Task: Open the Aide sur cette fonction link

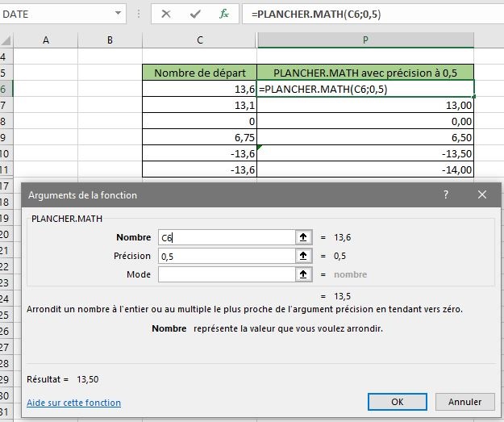Action: click(x=73, y=403)
